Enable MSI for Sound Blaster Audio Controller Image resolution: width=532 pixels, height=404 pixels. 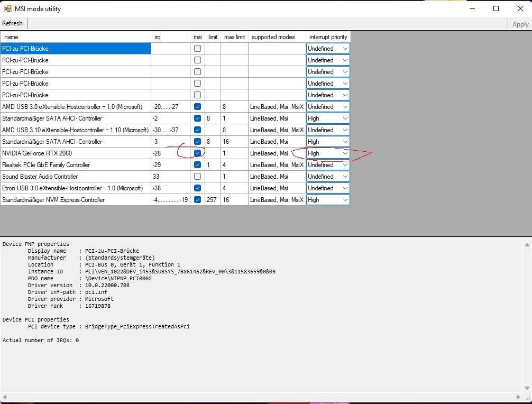click(x=197, y=177)
